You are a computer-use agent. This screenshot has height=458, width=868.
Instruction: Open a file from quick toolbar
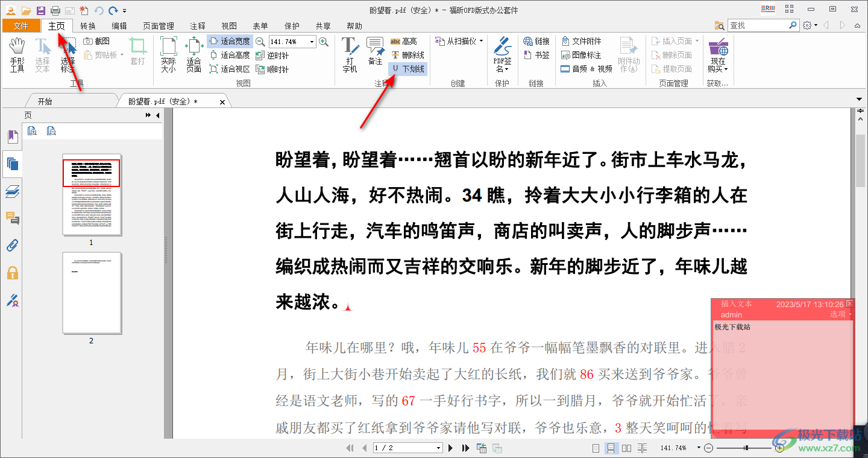tap(26, 10)
